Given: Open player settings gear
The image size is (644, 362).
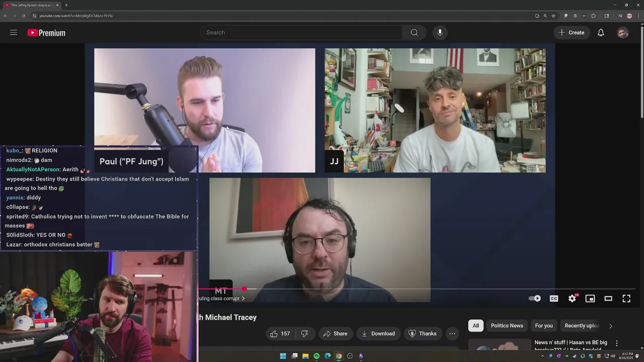Looking at the screenshot, I should point(572,298).
